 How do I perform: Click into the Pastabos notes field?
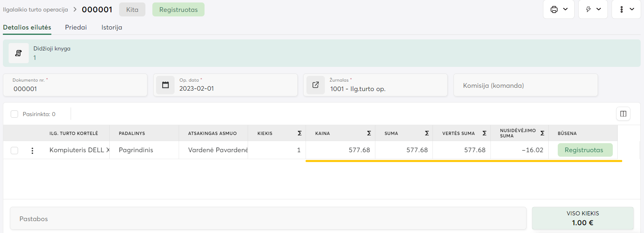point(268,219)
